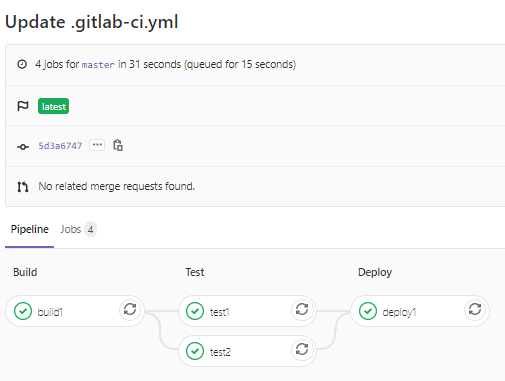Retry the build1 job

[130, 309]
